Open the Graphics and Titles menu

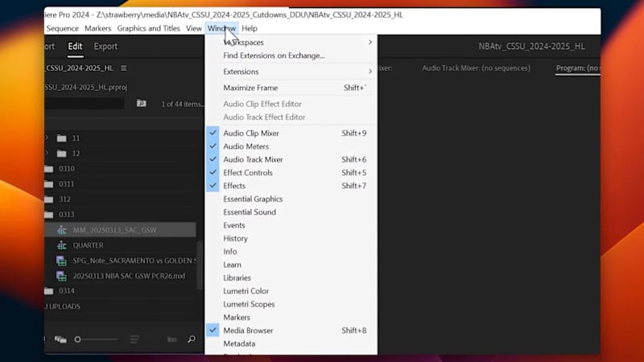click(148, 28)
